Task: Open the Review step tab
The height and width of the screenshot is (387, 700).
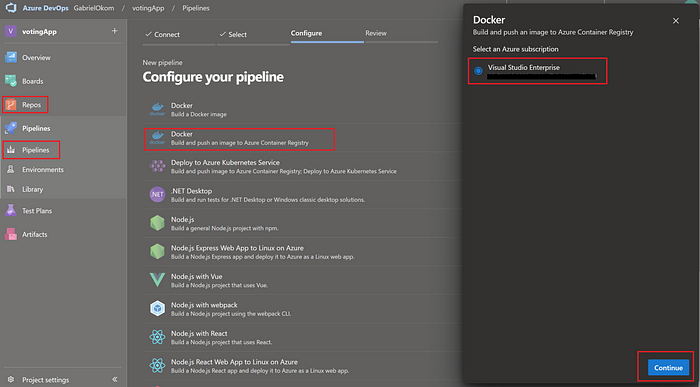Action: click(x=376, y=33)
